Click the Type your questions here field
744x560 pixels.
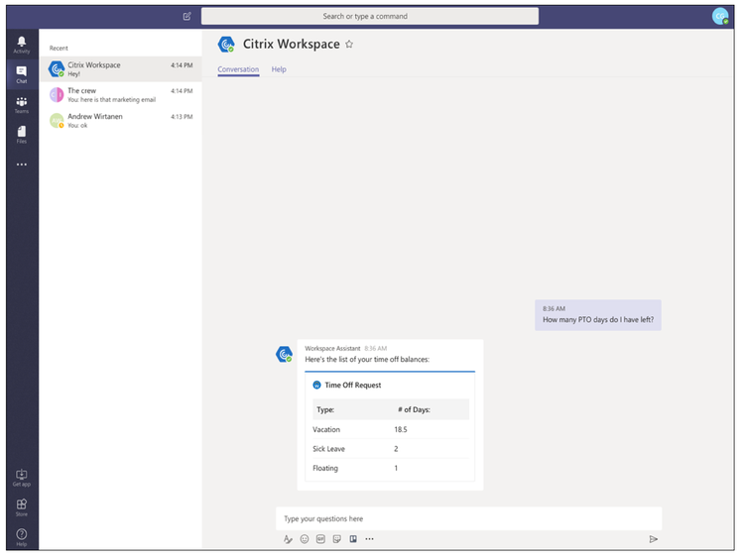coord(468,518)
